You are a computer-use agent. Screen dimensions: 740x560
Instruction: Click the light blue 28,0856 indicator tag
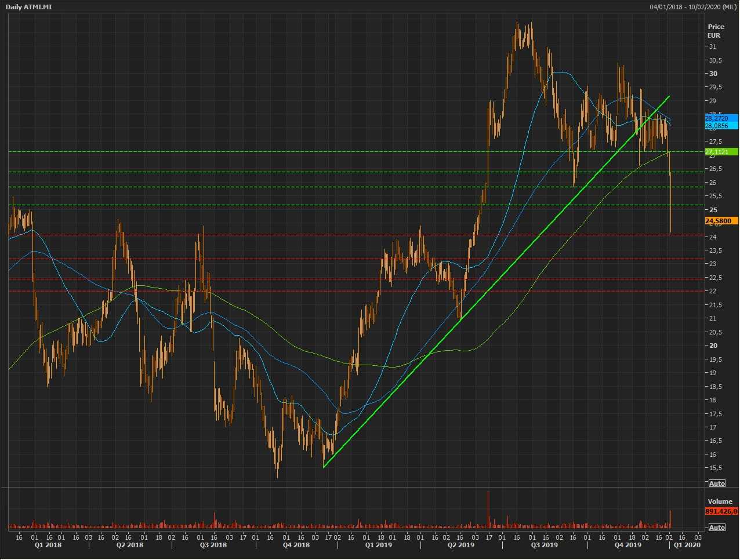(x=721, y=126)
